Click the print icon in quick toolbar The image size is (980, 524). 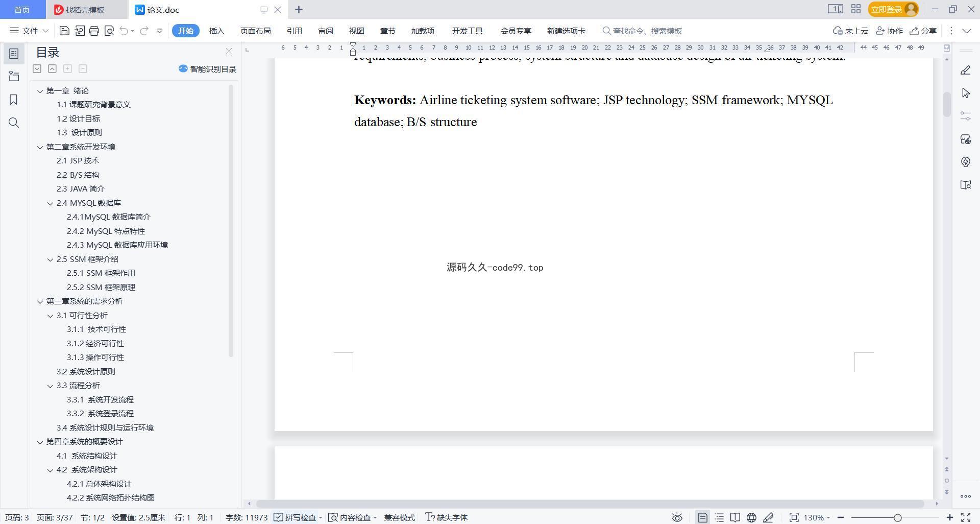[94, 31]
